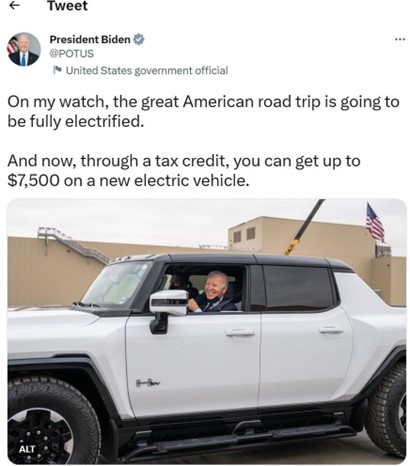Go back using the left arrow

[x=13, y=6]
